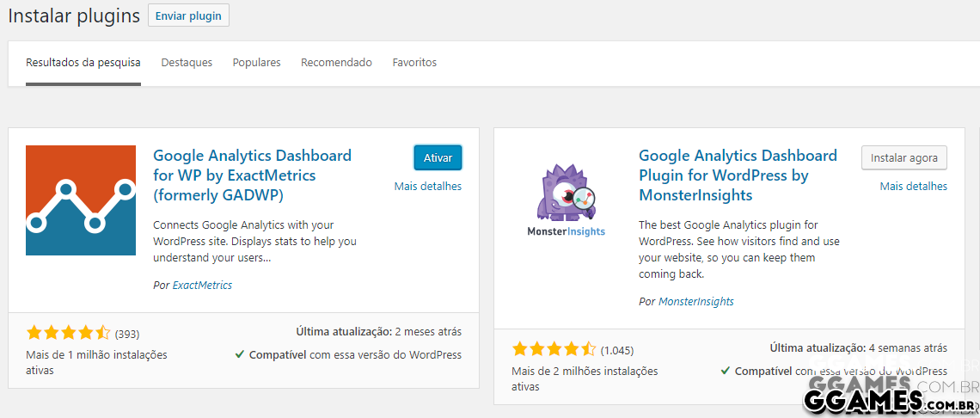Select the Resultados da pesquisa tab
980x418 pixels.
83,63
